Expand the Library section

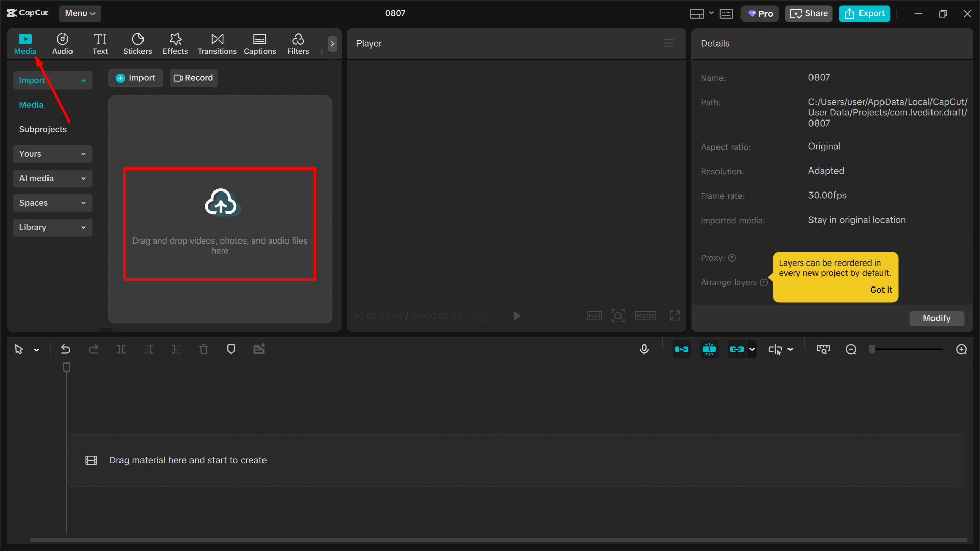point(53,227)
